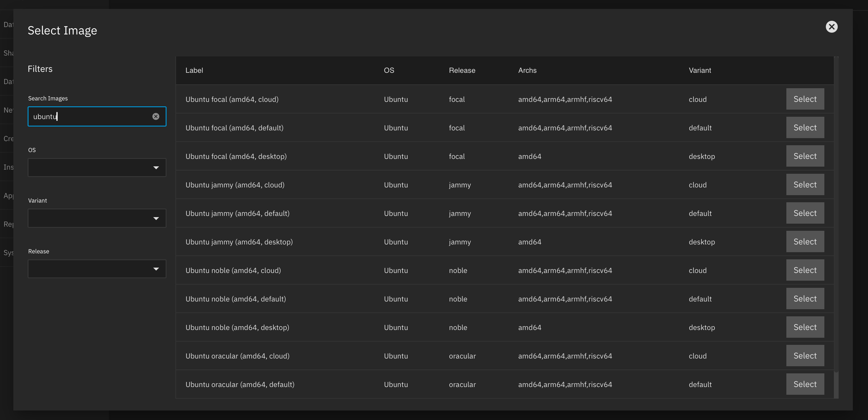Select Ubuntu noble (amd64, default) image
Image resolution: width=868 pixels, height=420 pixels.
tap(805, 299)
